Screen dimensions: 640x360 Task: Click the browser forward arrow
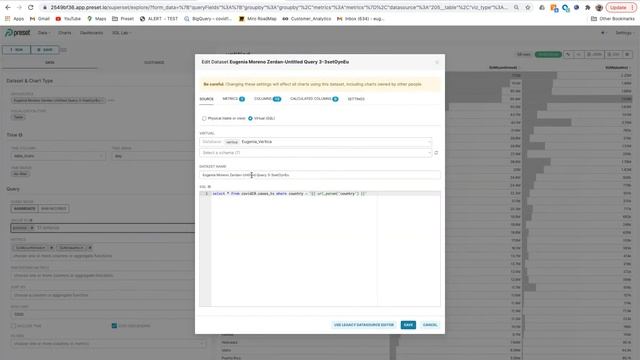pyautogui.click(x=19, y=7)
